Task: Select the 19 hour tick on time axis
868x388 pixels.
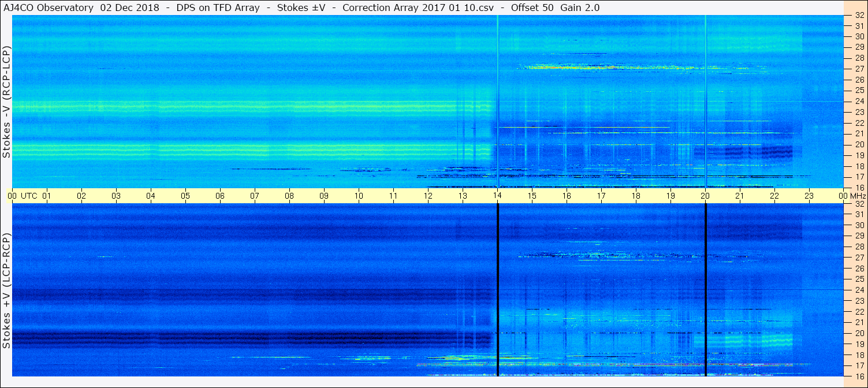Action: pyautogui.click(x=670, y=196)
